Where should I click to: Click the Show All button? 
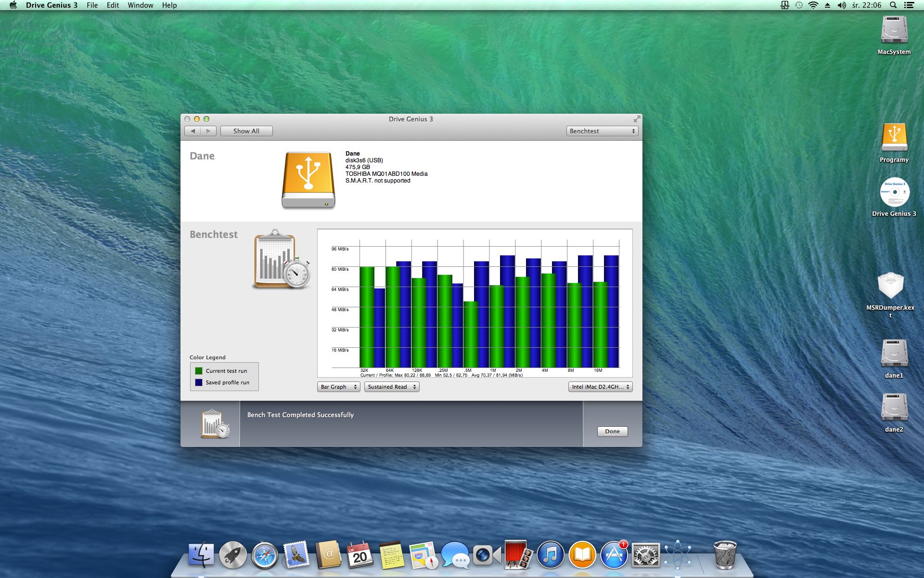click(246, 131)
